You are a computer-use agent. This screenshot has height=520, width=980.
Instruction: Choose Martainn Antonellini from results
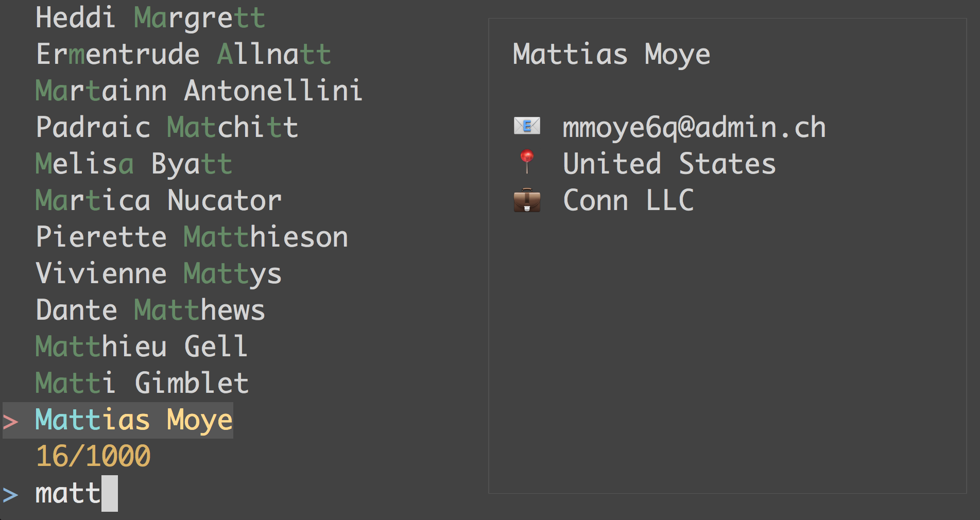click(x=199, y=91)
